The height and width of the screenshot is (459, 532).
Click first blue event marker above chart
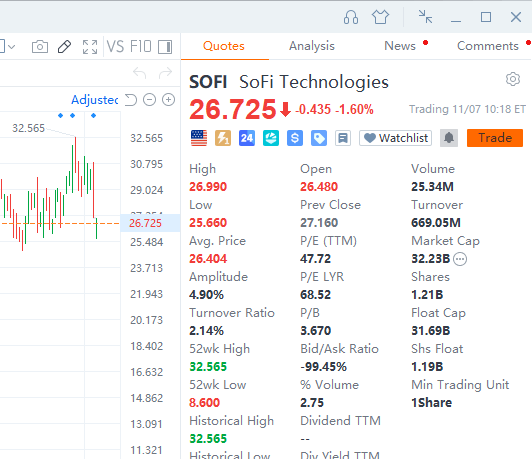point(60,116)
